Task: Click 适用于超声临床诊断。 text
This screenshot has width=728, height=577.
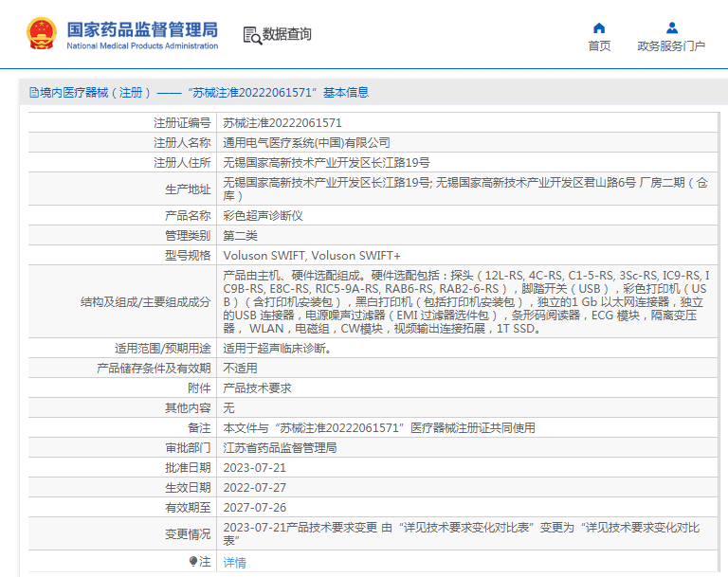Action: (277, 349)
